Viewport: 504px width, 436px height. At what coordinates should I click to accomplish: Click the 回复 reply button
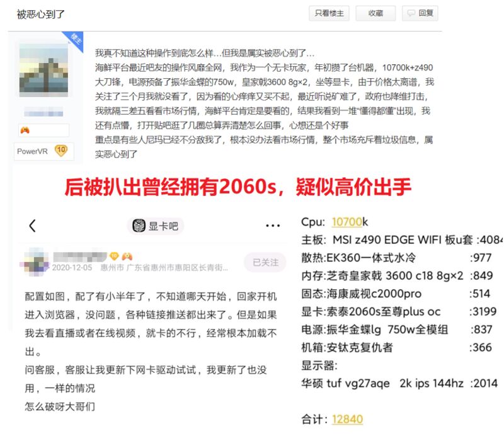point(420,13)
